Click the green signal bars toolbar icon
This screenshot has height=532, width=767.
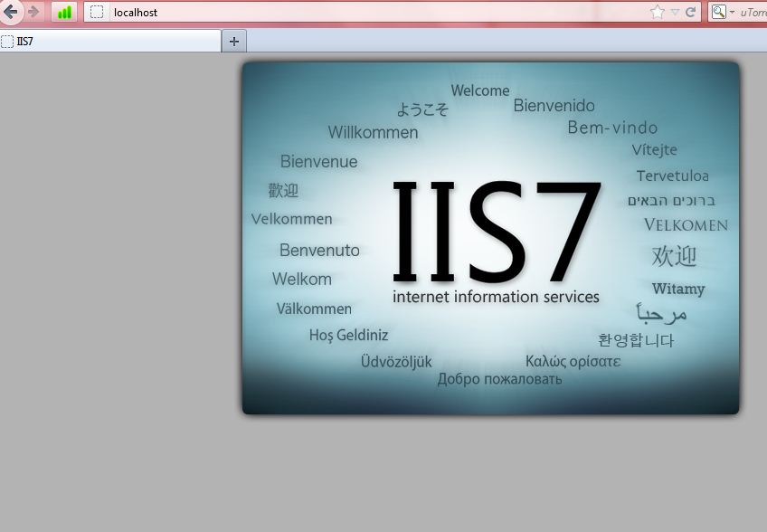pyautogui.click(x=64, y=12)
